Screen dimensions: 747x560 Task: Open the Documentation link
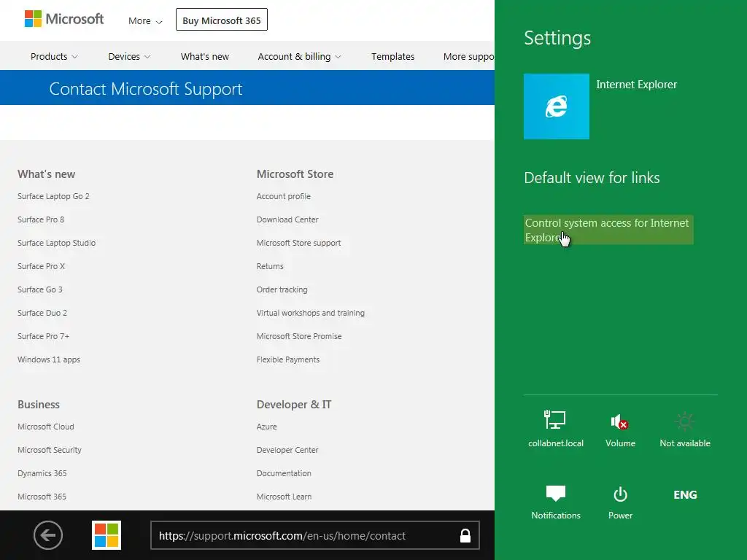click(284, 473)
